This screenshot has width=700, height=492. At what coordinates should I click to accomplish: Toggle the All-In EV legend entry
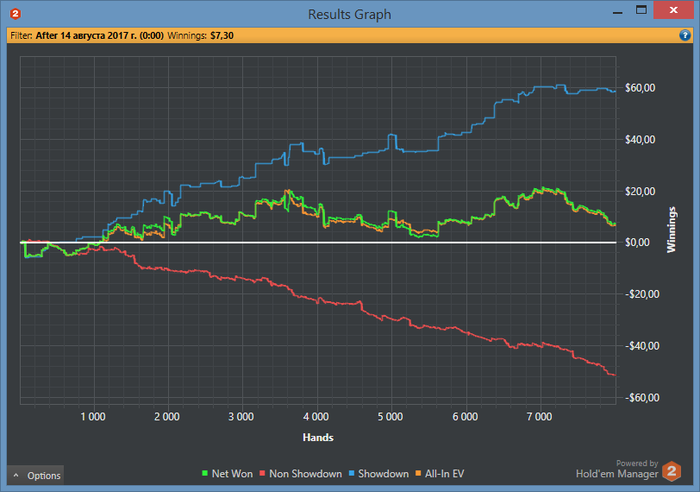tap(440, 474)
